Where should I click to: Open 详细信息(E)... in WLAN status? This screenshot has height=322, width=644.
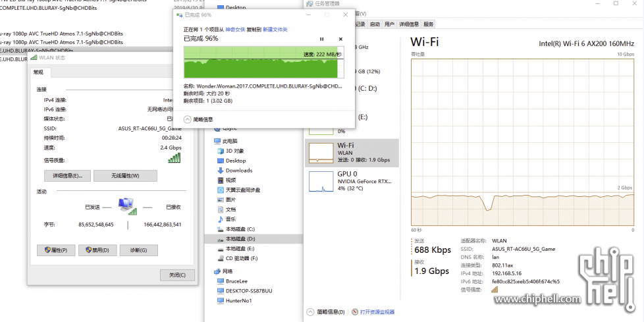click(67, 176)
